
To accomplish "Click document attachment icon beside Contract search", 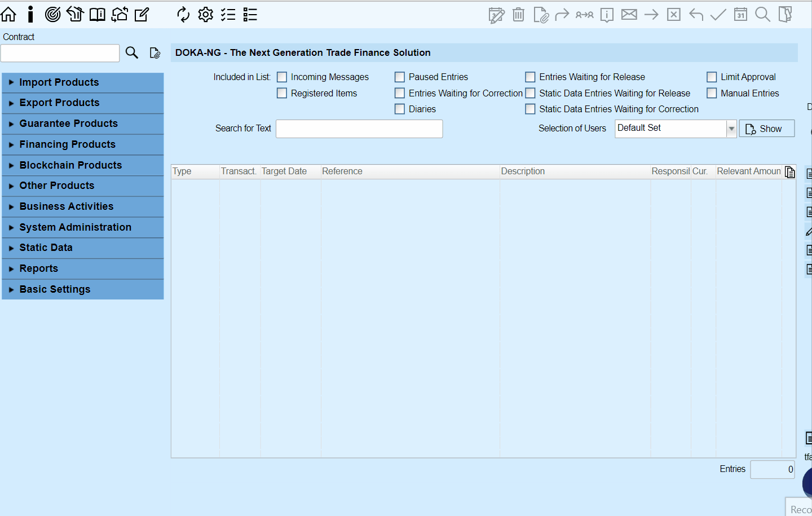I will pyautogui.click(x=155, y=53).
